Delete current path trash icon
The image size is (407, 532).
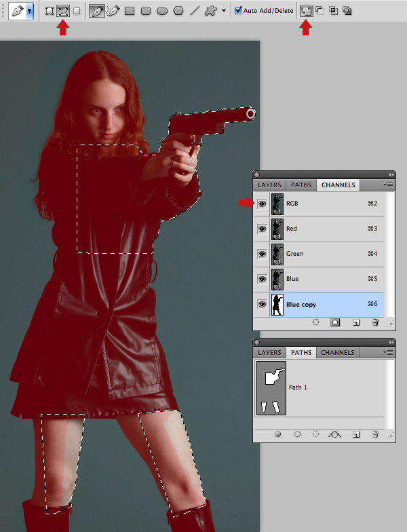tap(375, 434)
